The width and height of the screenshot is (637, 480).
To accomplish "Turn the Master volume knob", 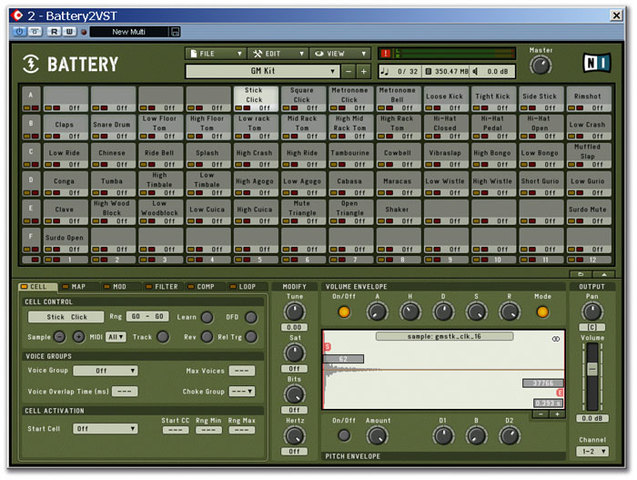I will (x=541, y=65).
